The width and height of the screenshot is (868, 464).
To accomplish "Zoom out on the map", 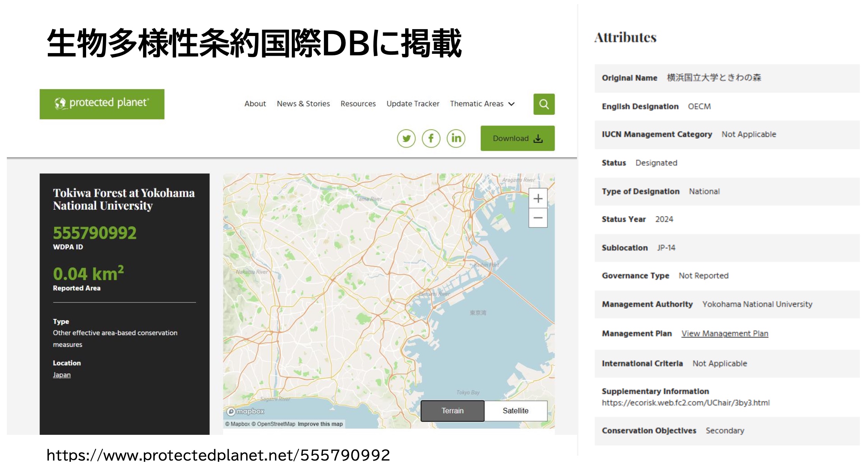I will point(538,218).
